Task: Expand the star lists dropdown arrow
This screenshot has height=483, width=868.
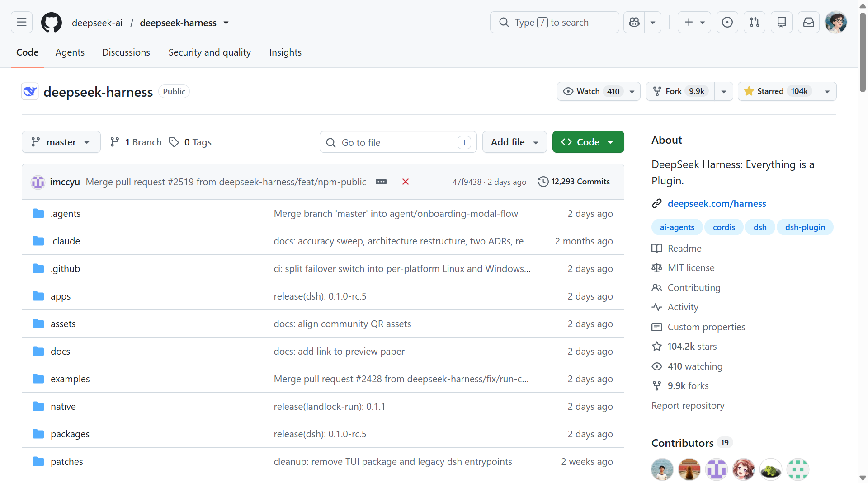Action: (x=827, y=91)
